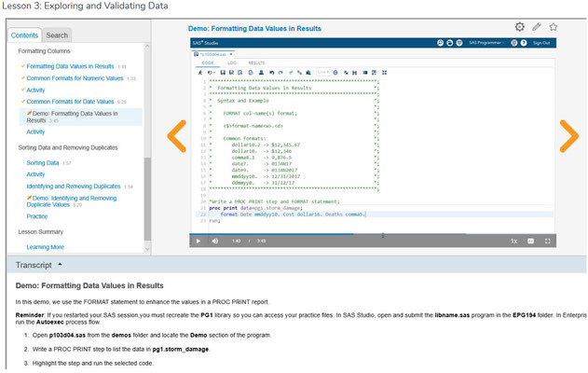588x373 pixels.
Task: Click the Paste clipboard icon in toolbar
Action: 308,73
